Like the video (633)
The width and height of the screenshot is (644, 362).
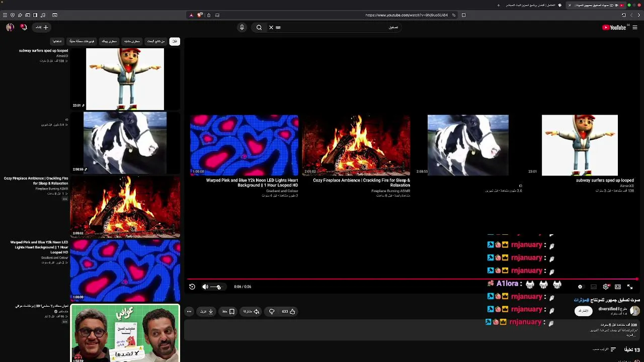coord(288,311)
